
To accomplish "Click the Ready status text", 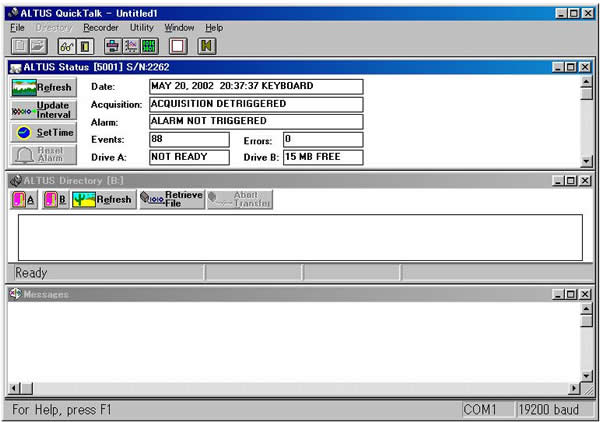I will point(31,273).
